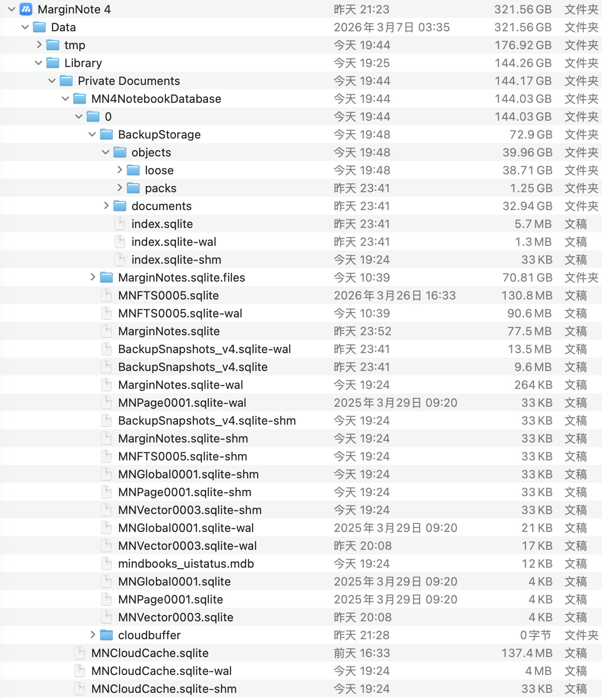This screenshot has width=602, height=700.
Task: Collapse the MarginNote 4 tree row
Action: pos(12,9)
